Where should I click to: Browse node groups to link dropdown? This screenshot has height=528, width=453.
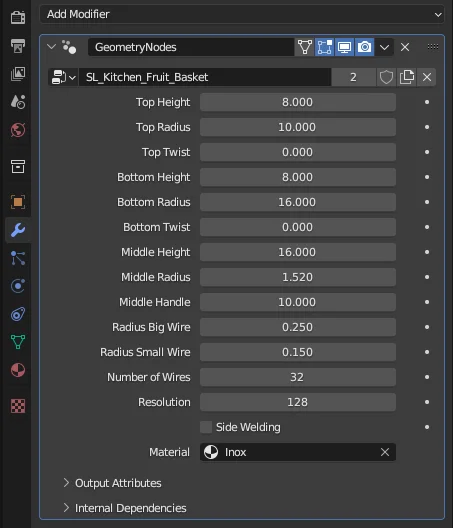tap(63, 77)
